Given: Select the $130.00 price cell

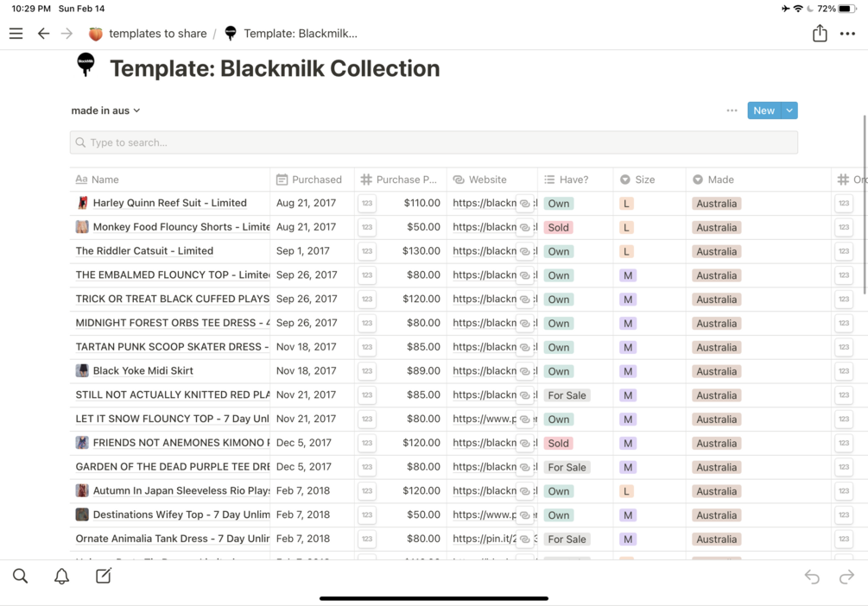Looking at the screenshot, I should [421, 251].
